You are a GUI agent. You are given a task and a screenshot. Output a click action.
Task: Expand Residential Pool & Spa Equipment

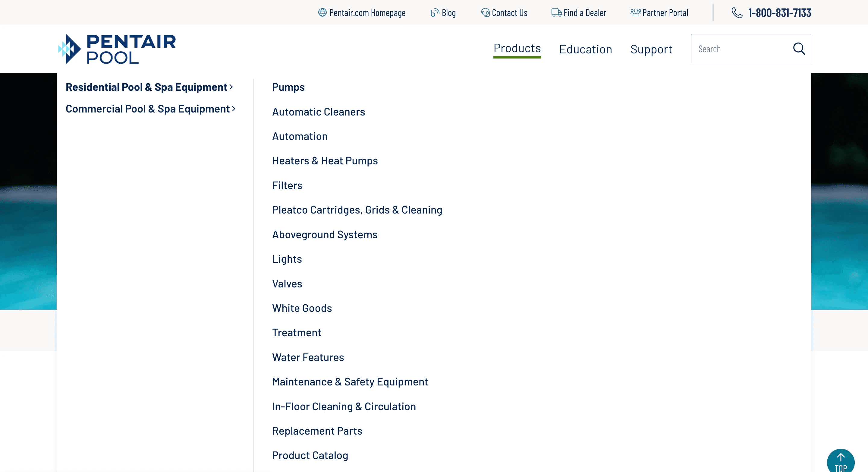click(149, 87)
